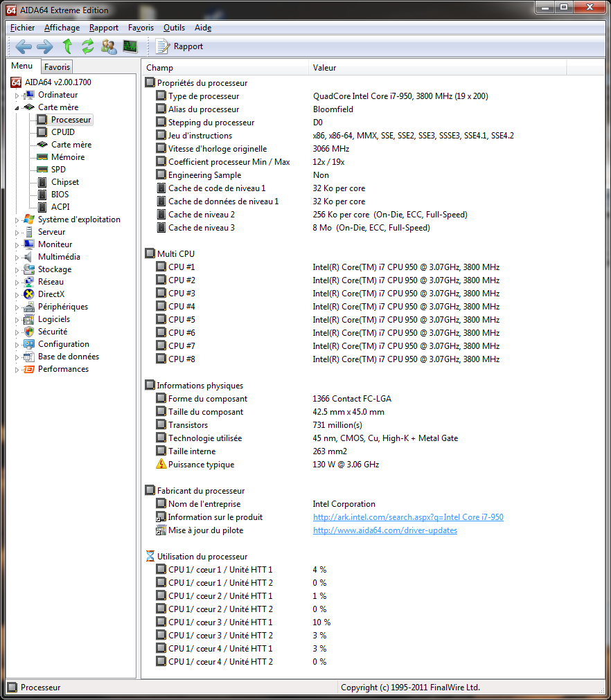Click the ACPI chip icon

(42, 207)
